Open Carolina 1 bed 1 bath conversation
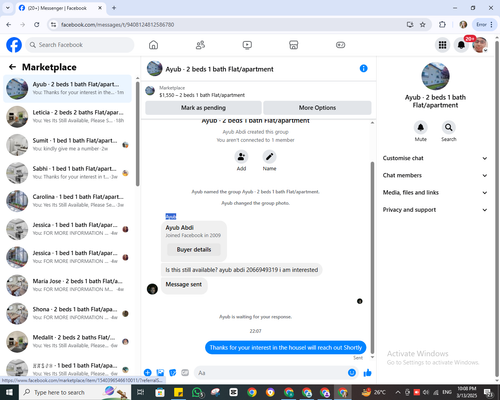 click(x=68, y=201)
